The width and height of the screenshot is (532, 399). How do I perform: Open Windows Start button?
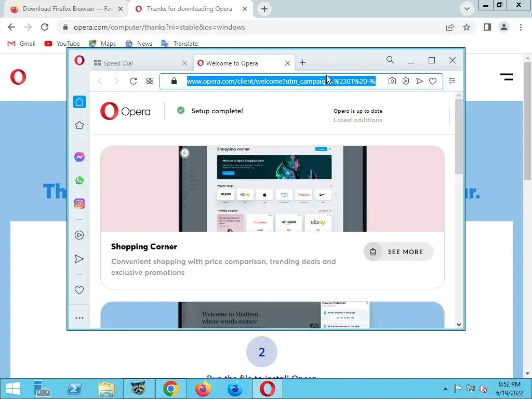[13, 389]
